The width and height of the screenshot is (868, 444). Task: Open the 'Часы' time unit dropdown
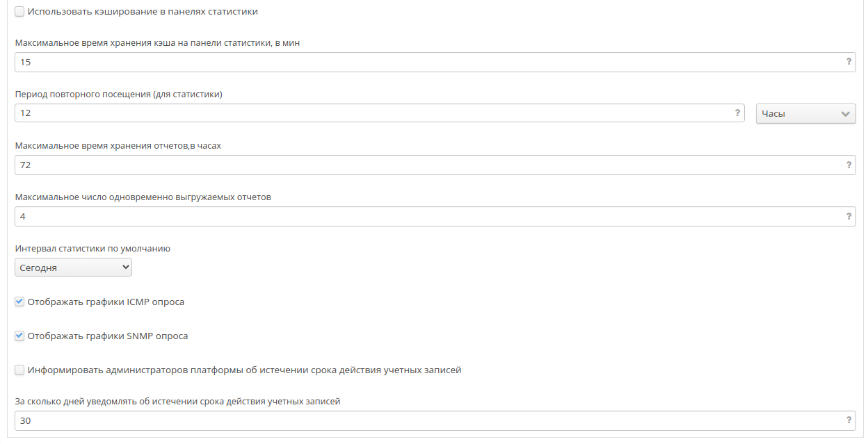click(x=805, y=114)
